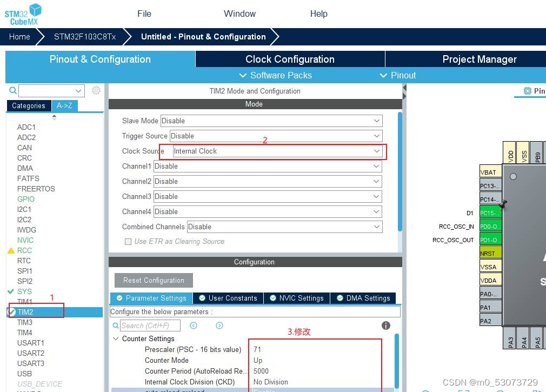Open the Trigger Source dropdown
This screenshot has height=392, width=546.
[276, 136]
